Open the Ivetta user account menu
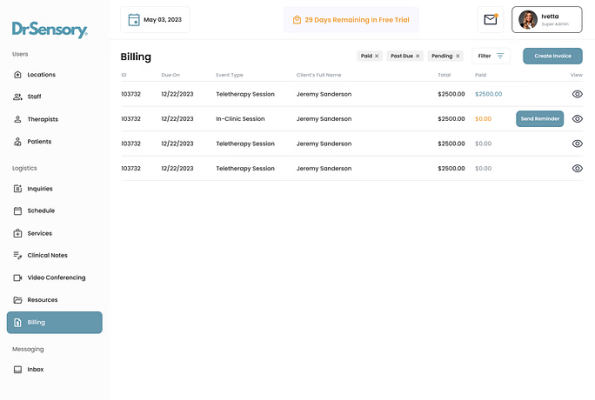The width and height of the screenshot is (595, 400). pos(547,19)
